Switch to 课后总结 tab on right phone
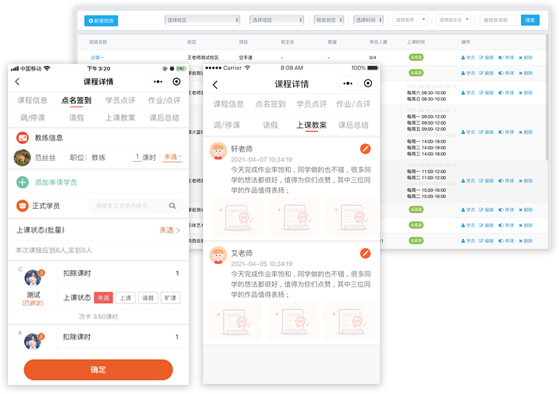This screenshot has height=394, width=559. (353, 125)
